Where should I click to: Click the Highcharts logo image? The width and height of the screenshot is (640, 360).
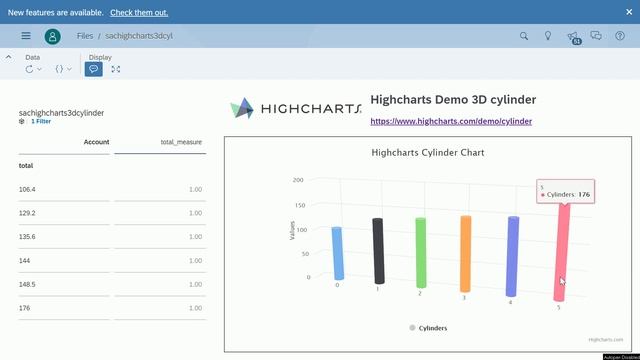pos(296,108)
